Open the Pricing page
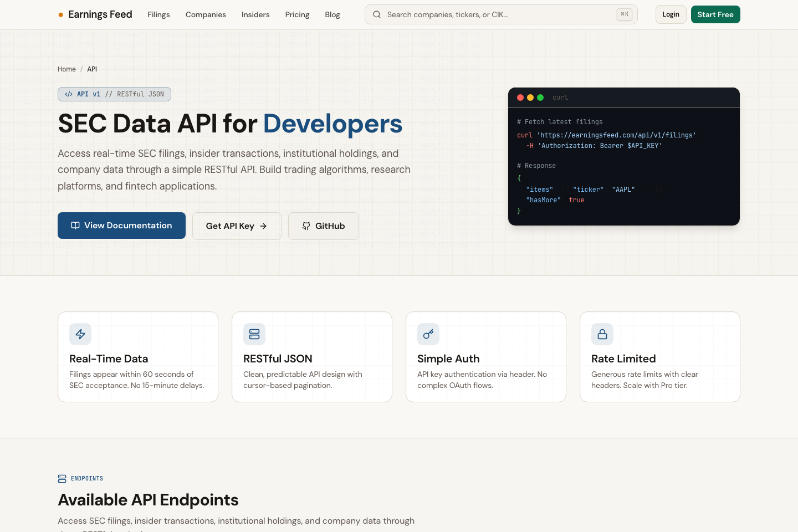Image resolution: width=798 pixels, height=532 pixels. pyautogui.click(x=297, y=14)
